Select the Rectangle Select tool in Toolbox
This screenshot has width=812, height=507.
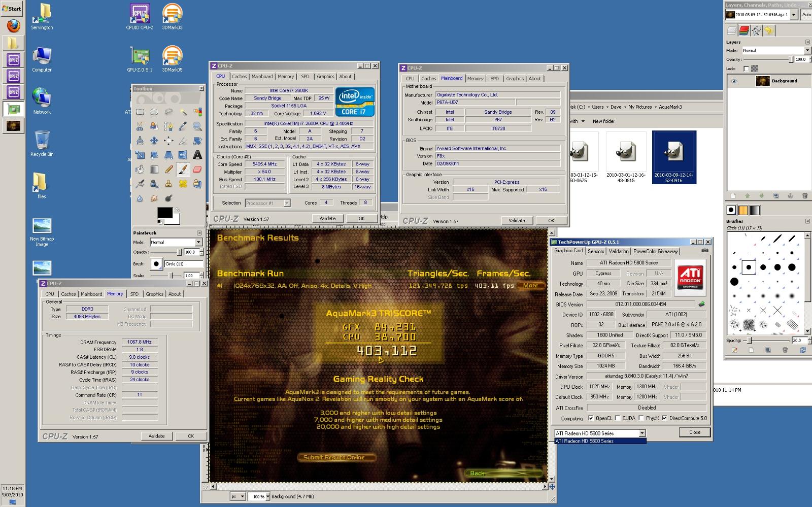pos(140,112)
